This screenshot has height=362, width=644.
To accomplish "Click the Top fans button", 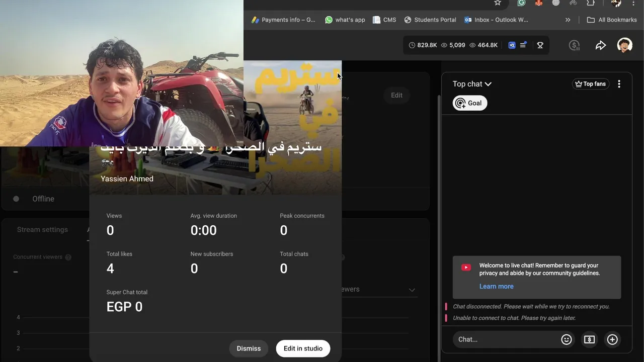I will 591,84.
